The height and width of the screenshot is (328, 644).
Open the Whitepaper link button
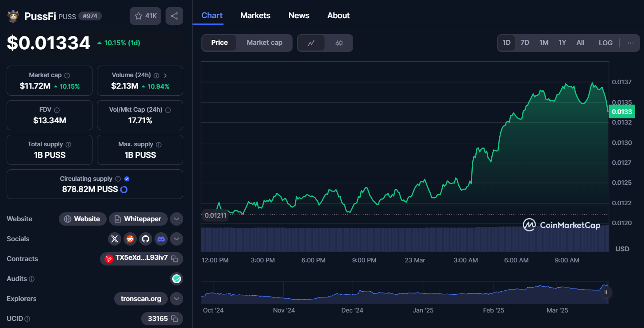[x=138, y=219]
